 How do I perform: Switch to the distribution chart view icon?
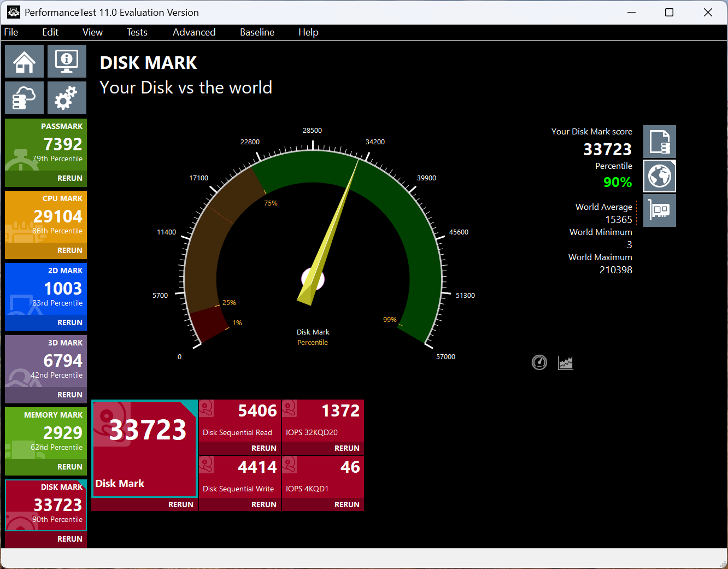(x=566, y=362)
